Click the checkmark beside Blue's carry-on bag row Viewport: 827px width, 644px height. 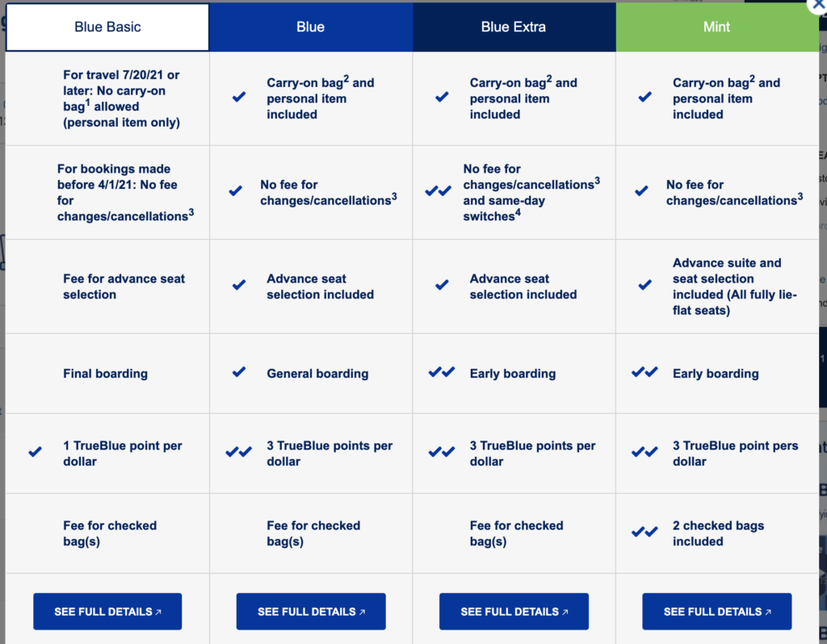pyautogui.click(x=237, y=96)
